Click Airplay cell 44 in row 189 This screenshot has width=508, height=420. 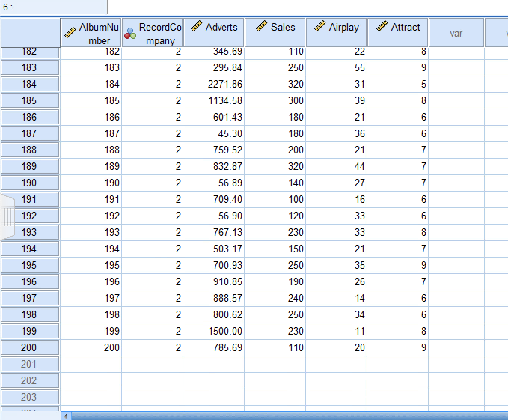tap(336, 167)
